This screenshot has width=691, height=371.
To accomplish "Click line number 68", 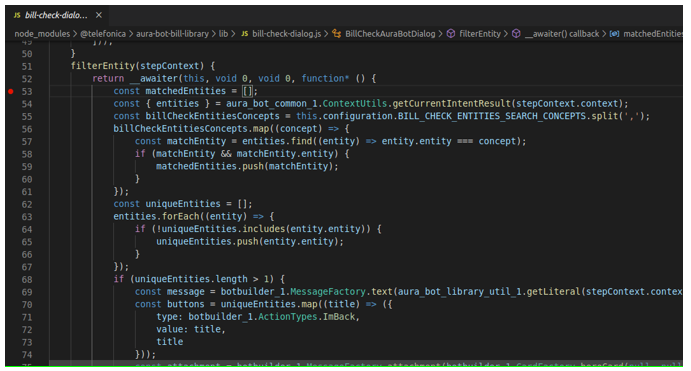I will tap(27, 279).
